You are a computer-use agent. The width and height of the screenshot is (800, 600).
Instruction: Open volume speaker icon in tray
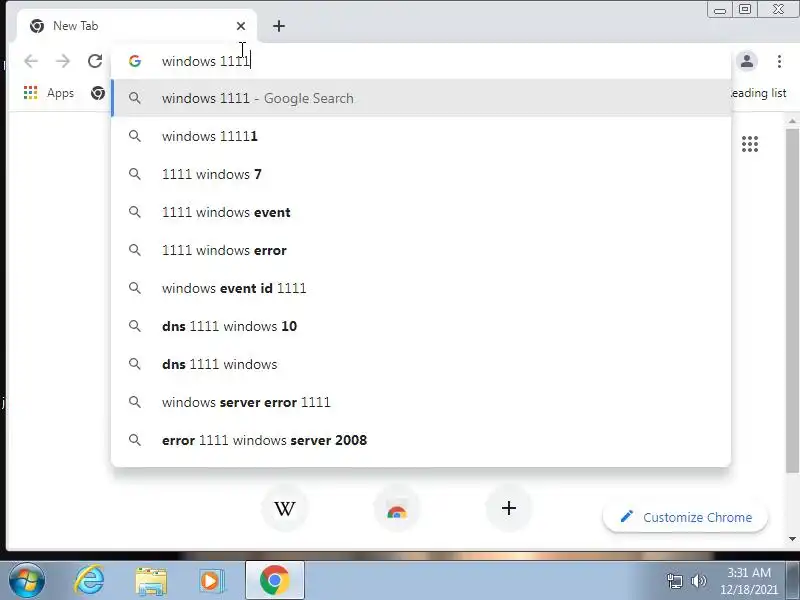click(698, 581)
